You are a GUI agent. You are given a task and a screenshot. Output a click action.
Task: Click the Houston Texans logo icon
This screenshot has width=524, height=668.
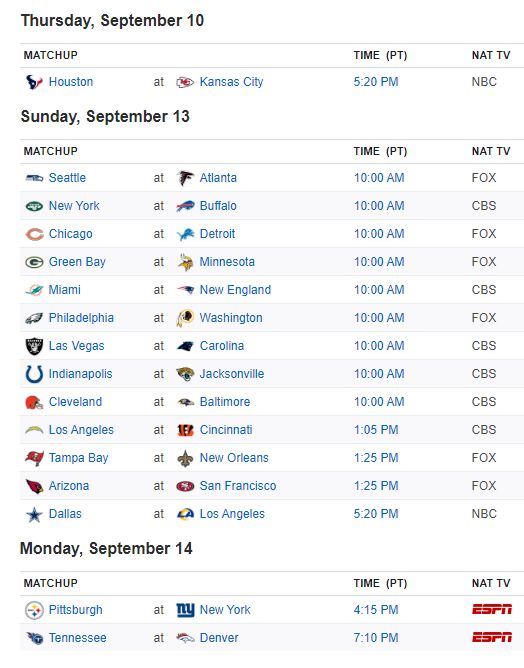click(x=34, y=82)
